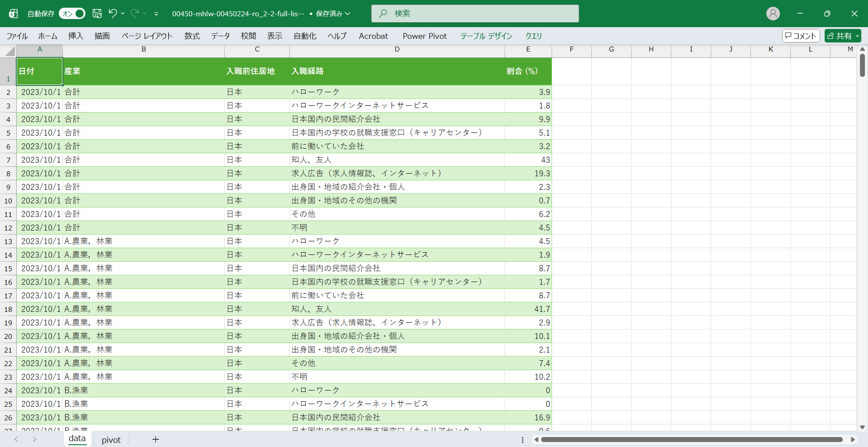Open the user account profile icon
868x447 pixels.
[x=773, y=14]
